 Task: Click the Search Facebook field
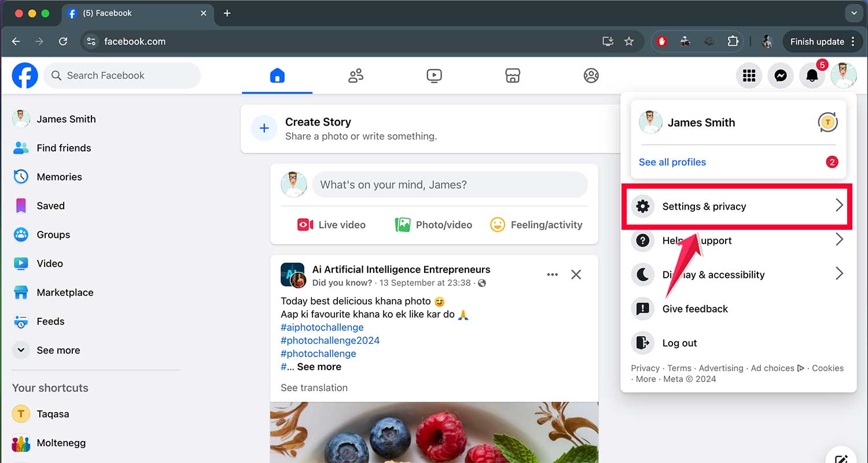(123, 76)
